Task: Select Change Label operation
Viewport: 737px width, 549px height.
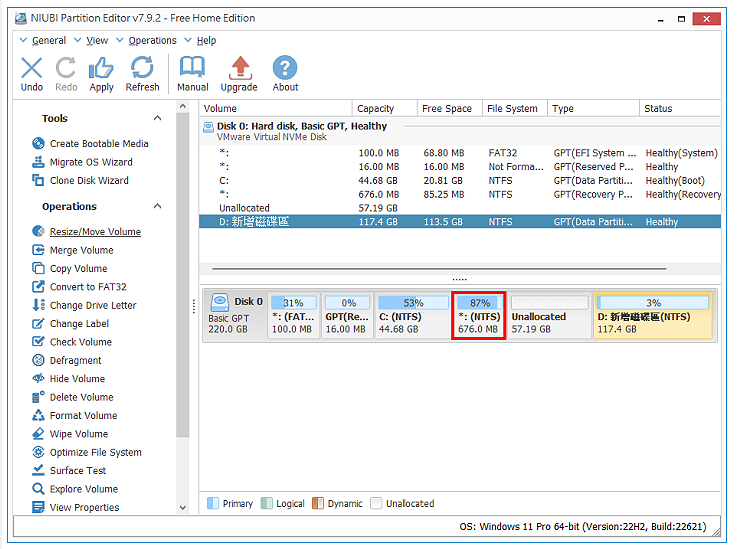Action: [x=71, y=323]
